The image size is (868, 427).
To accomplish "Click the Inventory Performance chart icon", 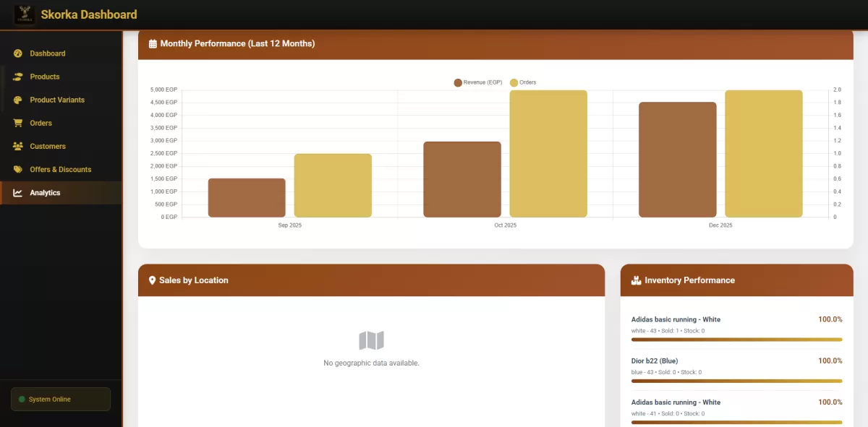I will [x=635, y=280].
